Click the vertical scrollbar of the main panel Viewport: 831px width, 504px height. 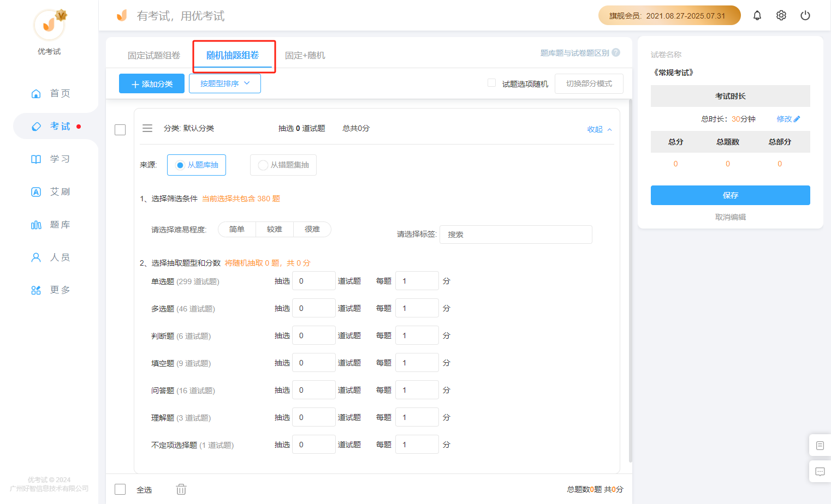(631, 280)
